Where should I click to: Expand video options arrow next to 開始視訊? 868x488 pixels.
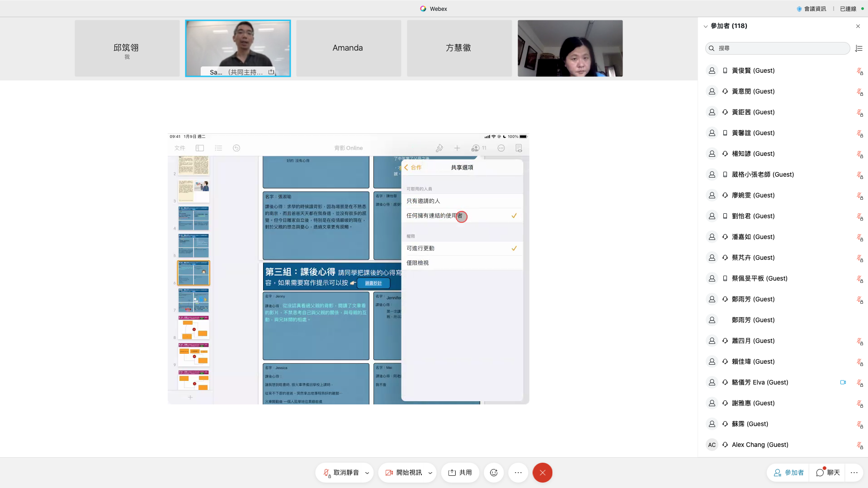click(x=430, y=473)
